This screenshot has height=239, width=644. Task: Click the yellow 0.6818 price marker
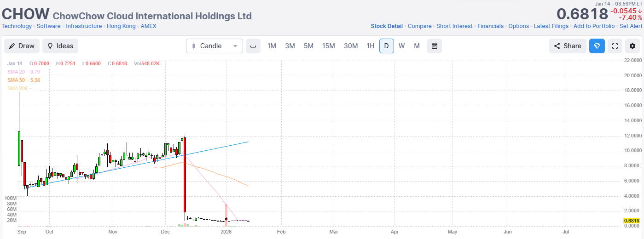tap(631, 221)
